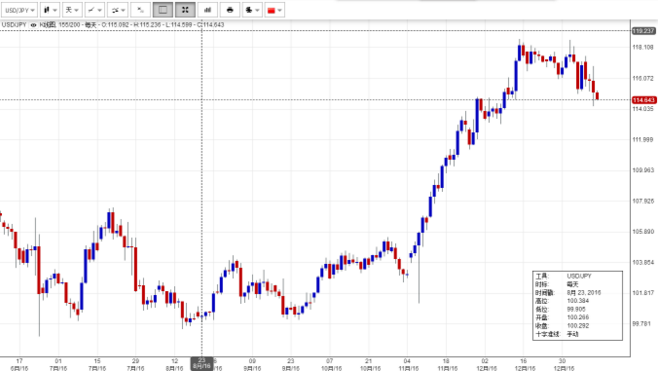Click the 118.108 price axis label

coord(643,47)
